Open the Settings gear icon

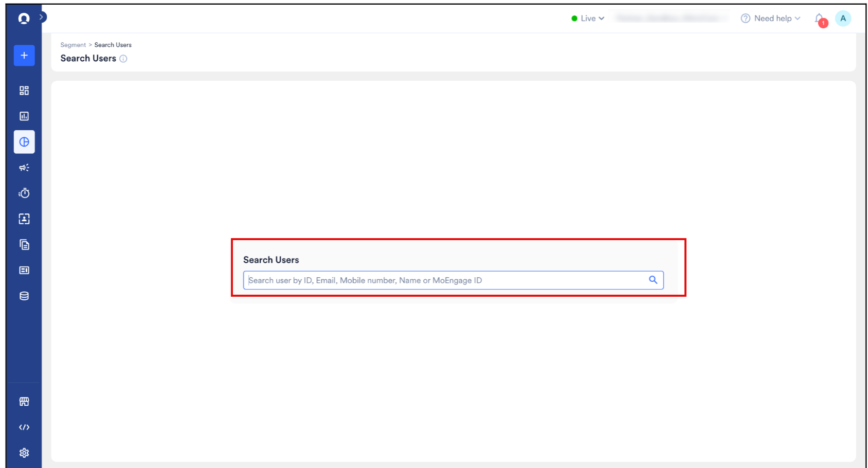(x=24, y=453)
